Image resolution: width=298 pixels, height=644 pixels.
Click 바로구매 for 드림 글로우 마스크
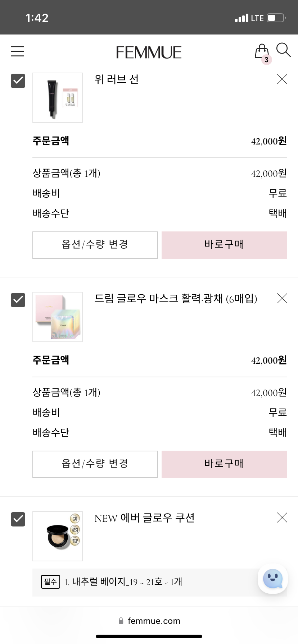point(224,464)
